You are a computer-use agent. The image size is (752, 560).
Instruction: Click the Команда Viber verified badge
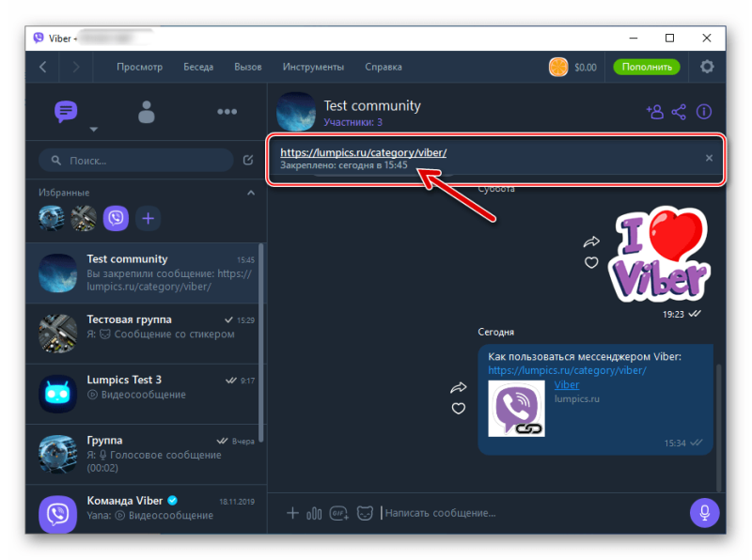173,501
